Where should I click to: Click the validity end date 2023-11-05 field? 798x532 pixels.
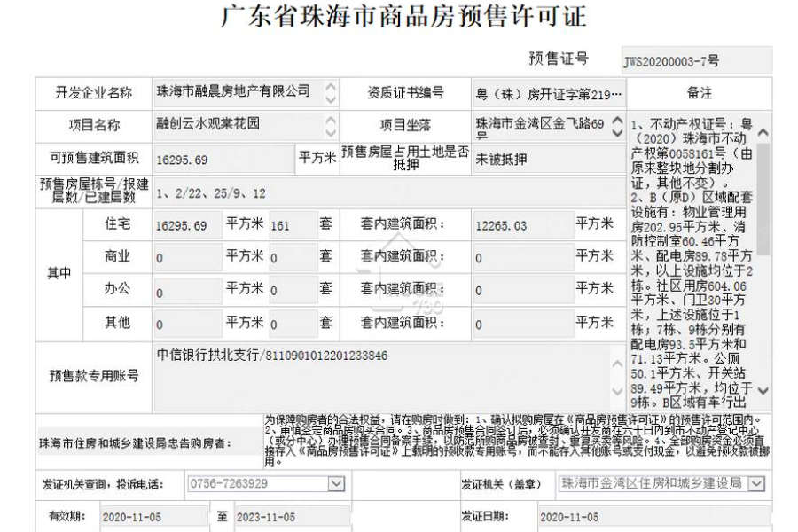(x=292, y=517)
